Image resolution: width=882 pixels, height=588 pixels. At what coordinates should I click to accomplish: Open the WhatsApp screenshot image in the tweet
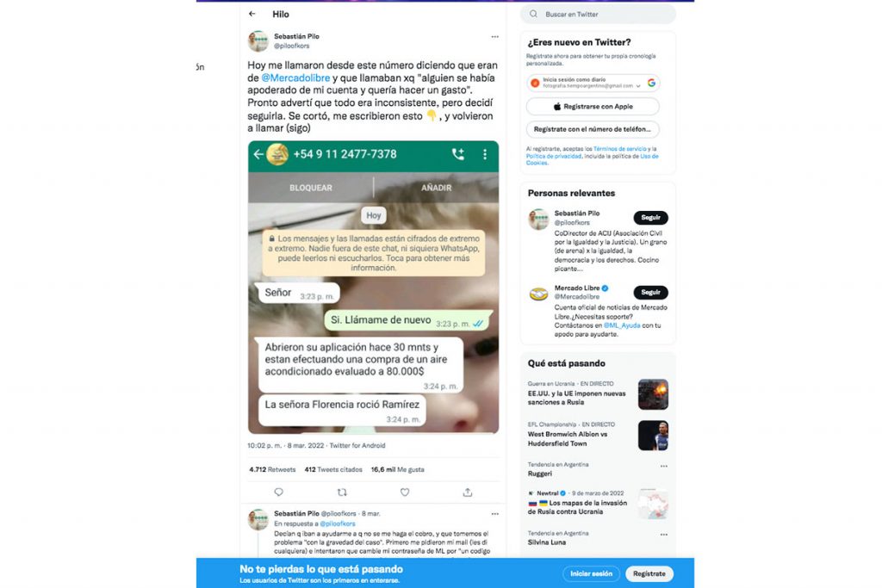pyautogui.click(x=373, y=288)
